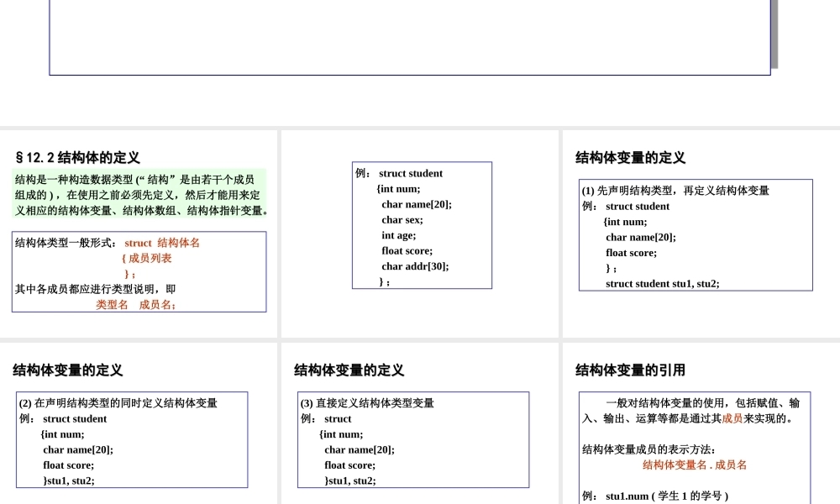Click the red text 类型名 成员名;
This screenshot has height=504, width=840.
coord(135,305)
